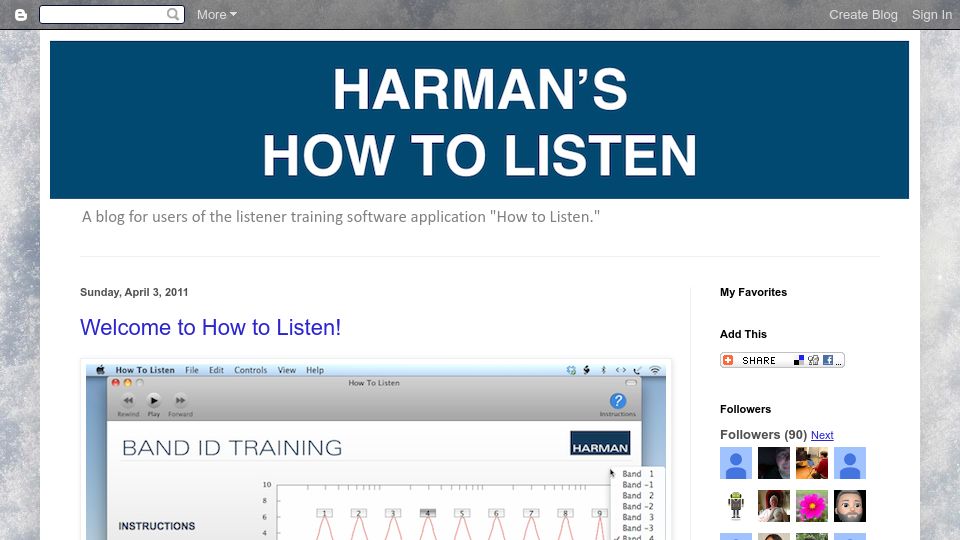Click the red close dot in the screenshot
Image resolution: width=960 pixels, height=540 pixels.
click(x=115, y=383)
